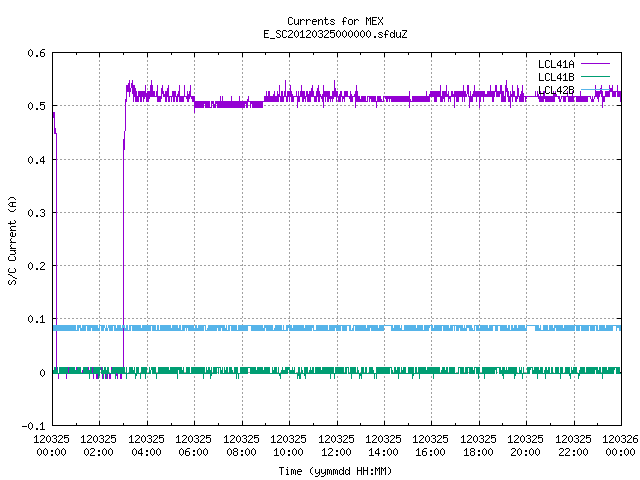
Task: Click the LCL42B legend label
Action: pos(556,90)
